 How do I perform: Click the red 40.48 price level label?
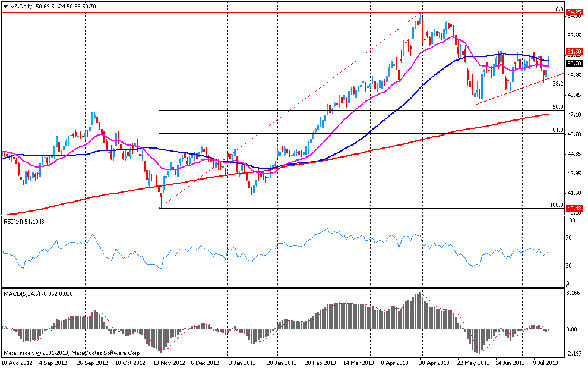[574, 209]
